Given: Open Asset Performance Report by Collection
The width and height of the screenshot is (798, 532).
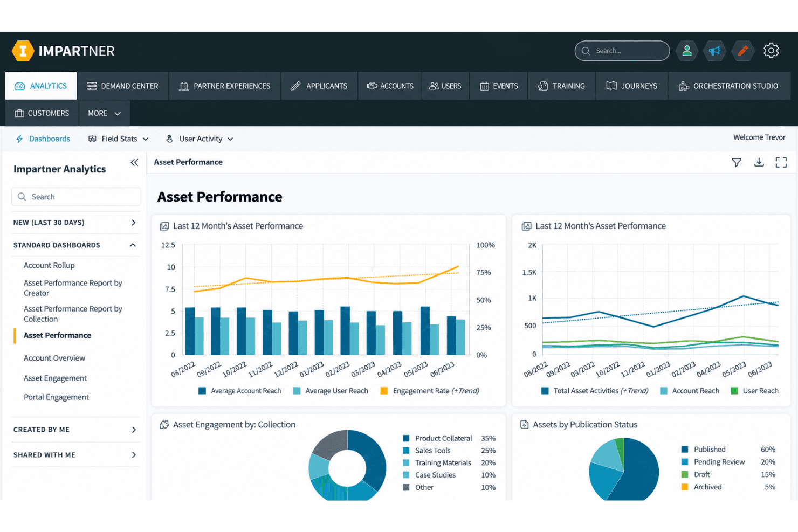Looking at the screenshot, I should click(x=73, y=314).
